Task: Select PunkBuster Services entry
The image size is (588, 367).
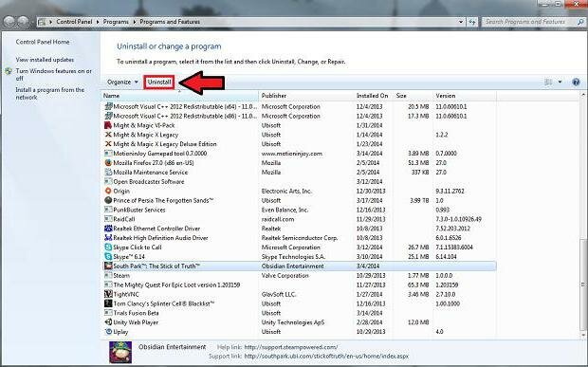Action: tap(300, 210)
